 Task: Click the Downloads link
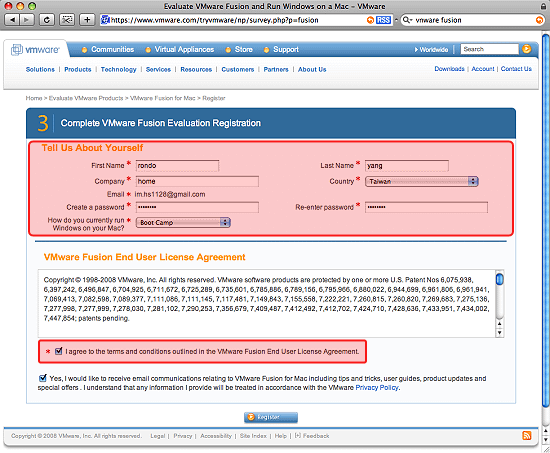449,69
